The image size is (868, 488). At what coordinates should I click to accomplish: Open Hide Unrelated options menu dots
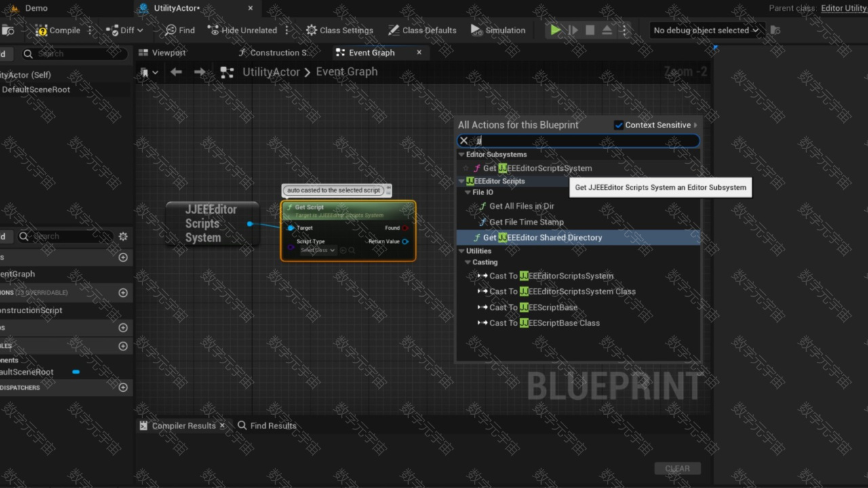point(287,30)
